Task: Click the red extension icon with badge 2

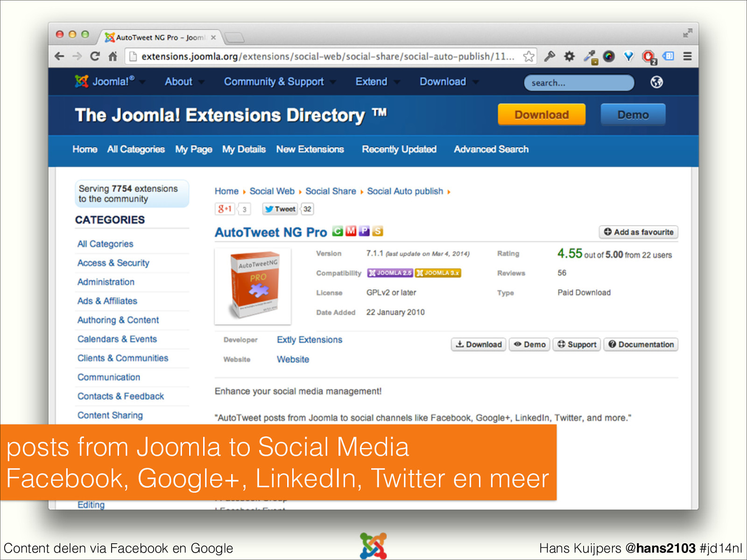Action: pyautogui.click(x=649, y=57)
